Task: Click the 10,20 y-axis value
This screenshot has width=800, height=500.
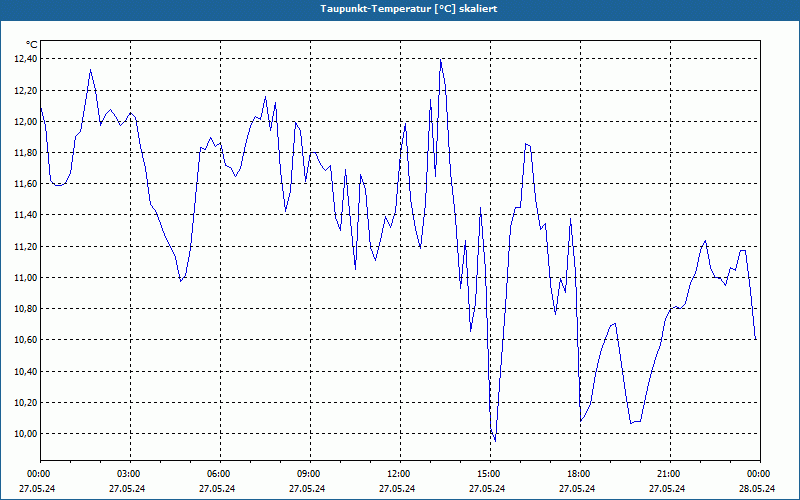Action: tap(26, 403)
